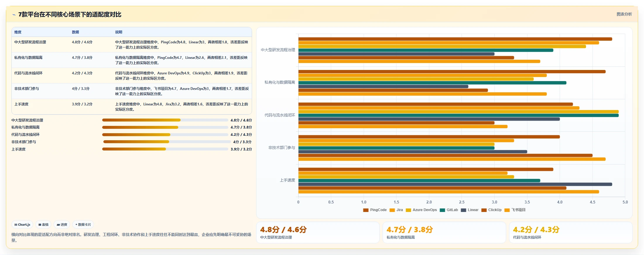Click the 说明 column header
The width and height of the screenshot is (644, 255).
pos(119,32)
